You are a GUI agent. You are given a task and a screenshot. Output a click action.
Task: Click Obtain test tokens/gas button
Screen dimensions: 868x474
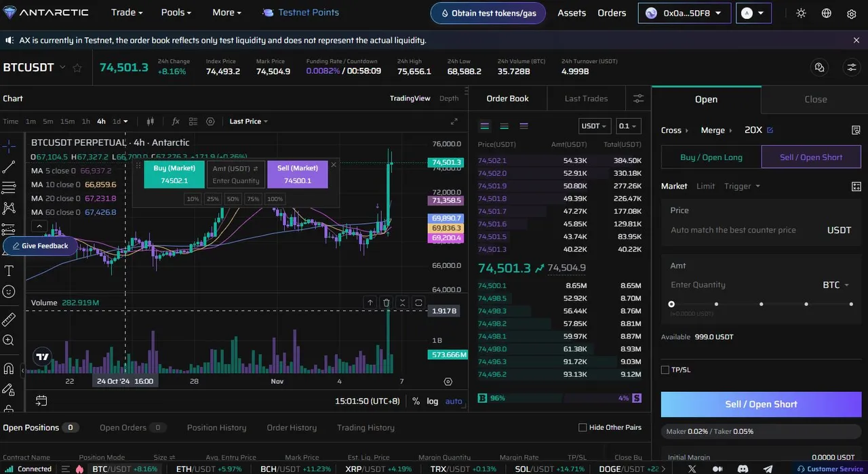pyautogui.click(x=488, y=13)
